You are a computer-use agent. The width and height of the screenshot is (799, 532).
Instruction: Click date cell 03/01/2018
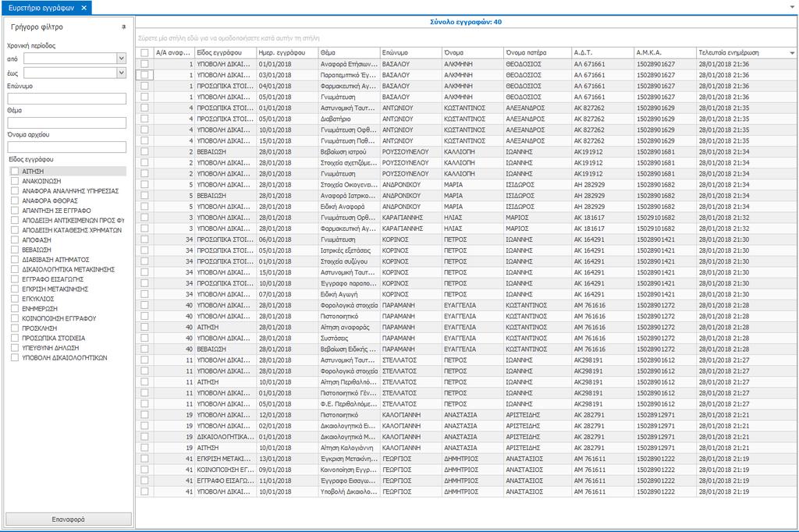[x=287, y=75]
